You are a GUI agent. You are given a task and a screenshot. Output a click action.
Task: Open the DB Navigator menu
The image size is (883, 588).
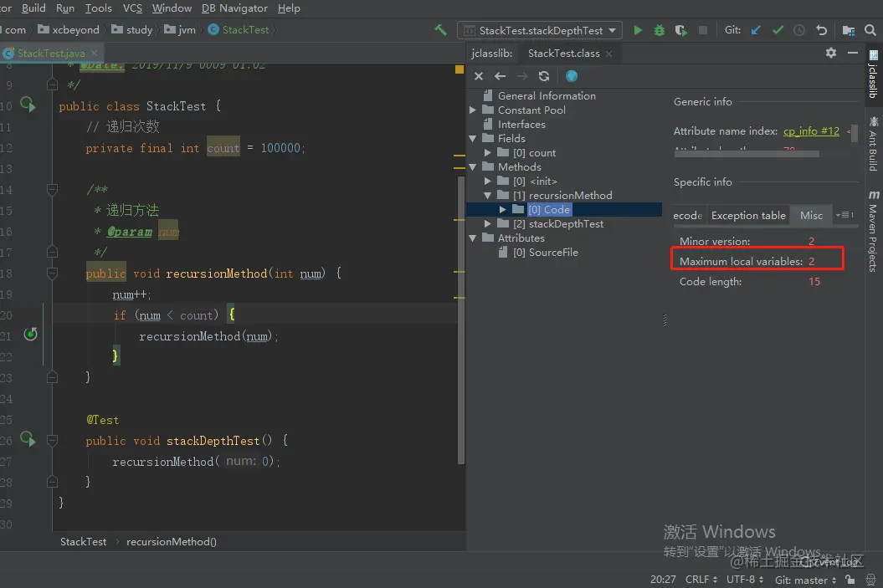click(235, 8)
